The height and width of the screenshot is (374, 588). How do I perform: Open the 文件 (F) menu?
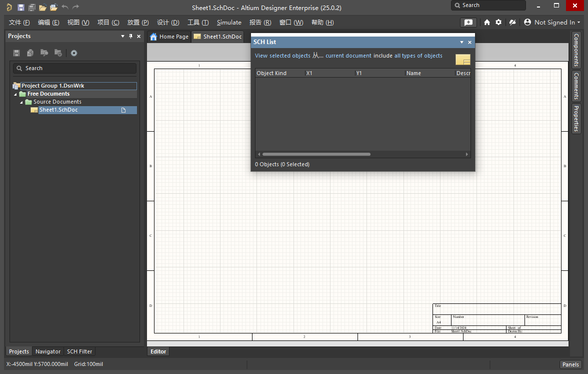click(19, 22)
